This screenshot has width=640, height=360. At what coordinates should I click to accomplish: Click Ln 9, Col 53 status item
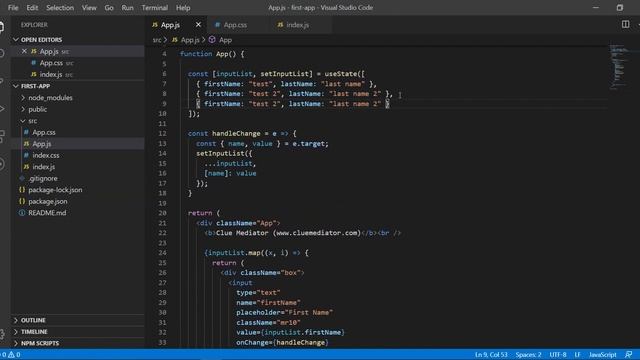(x=491, y=355)
